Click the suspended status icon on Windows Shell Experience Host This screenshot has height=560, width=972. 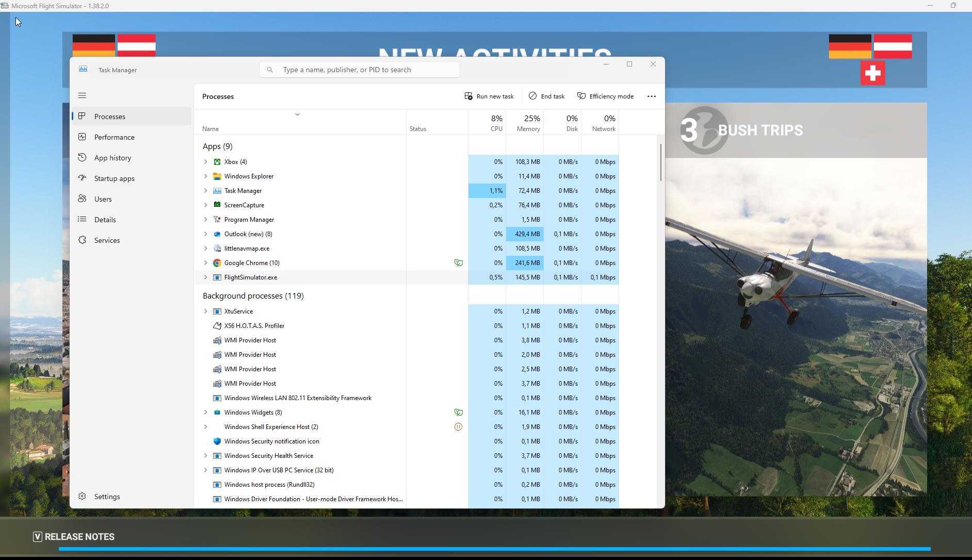[x=458, y=426]
